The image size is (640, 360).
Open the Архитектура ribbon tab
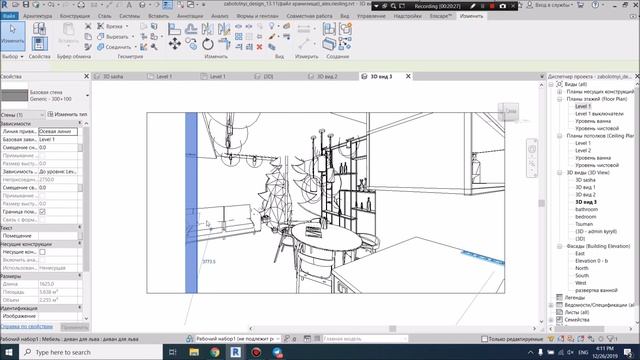click(x=38, y=16)
